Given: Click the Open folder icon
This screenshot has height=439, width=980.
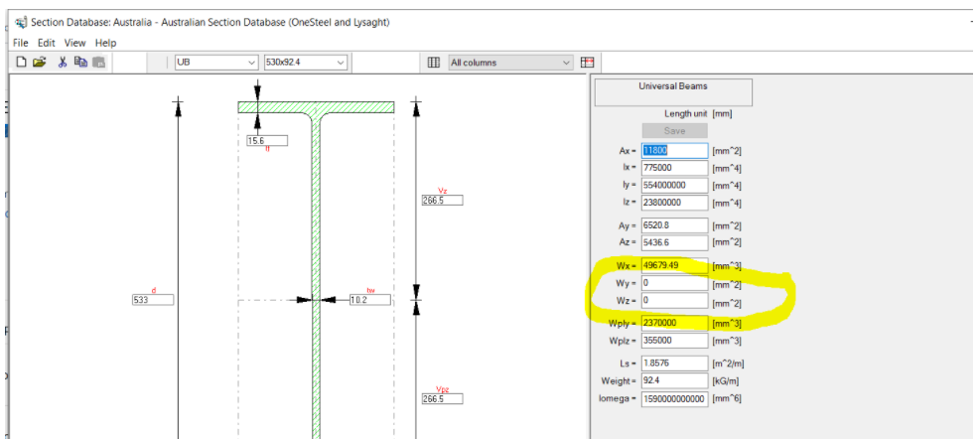Looking at the screenshot, I should (40, 62).
